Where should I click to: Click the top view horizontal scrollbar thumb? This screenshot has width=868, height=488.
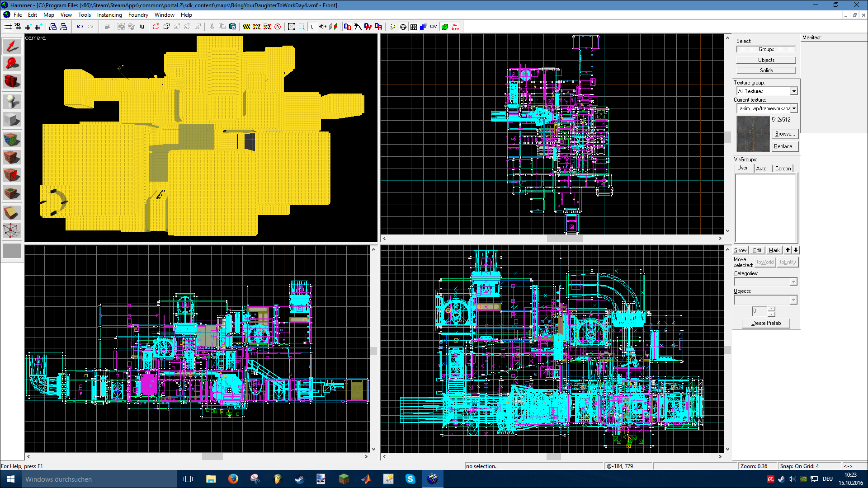click(x=565, y=239)
